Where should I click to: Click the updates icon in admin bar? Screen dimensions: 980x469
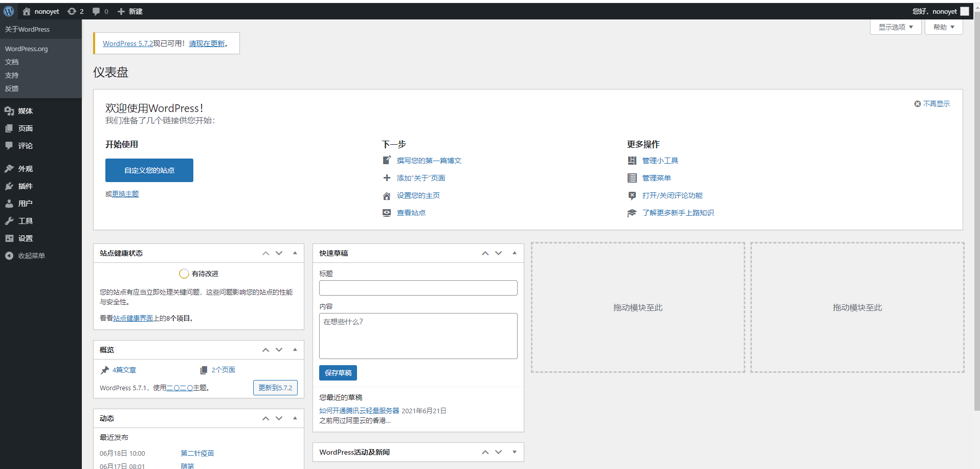72,11
